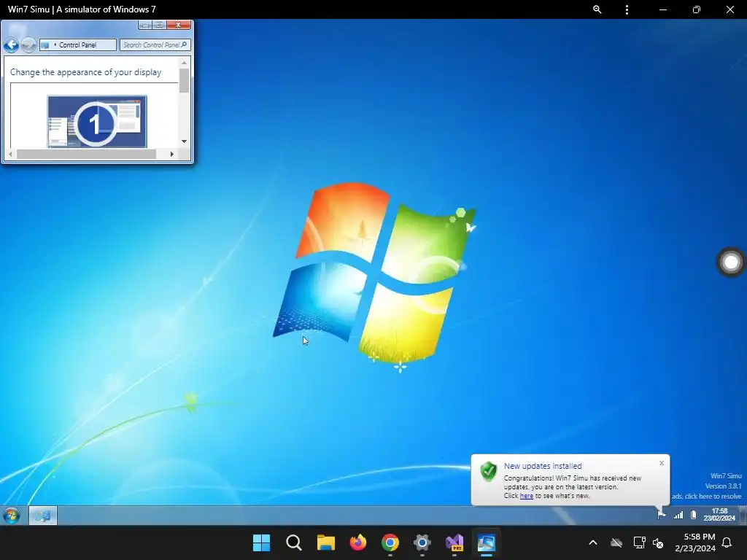
Task: Open Visual Studio Preview from taskbar
Action: [454, 542]
